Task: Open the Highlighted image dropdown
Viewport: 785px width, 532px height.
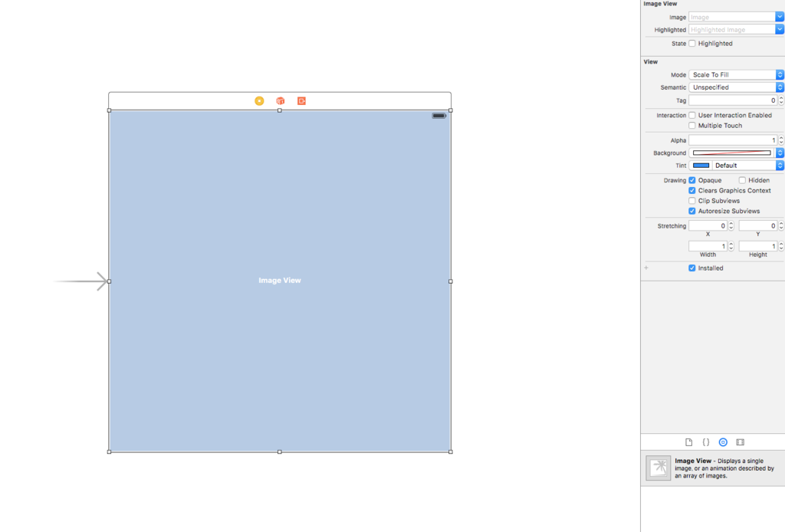Action: pyautogui.click(x=780, y=30)
